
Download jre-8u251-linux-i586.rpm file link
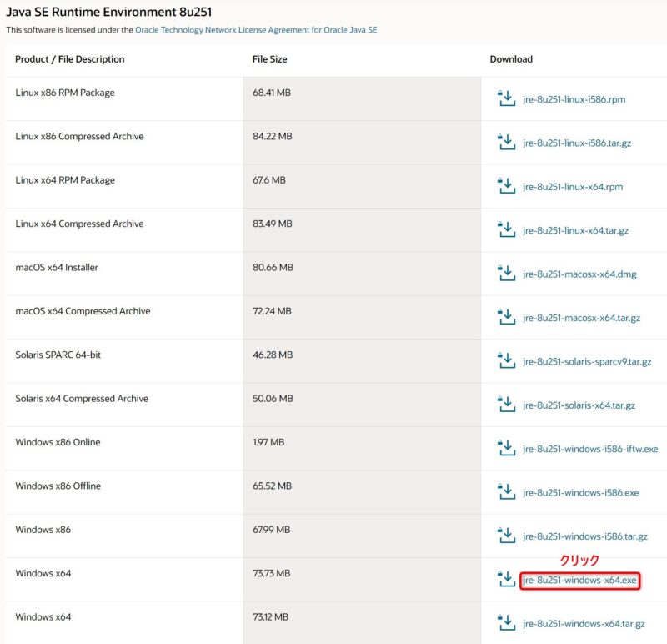(x=574, y=99)
